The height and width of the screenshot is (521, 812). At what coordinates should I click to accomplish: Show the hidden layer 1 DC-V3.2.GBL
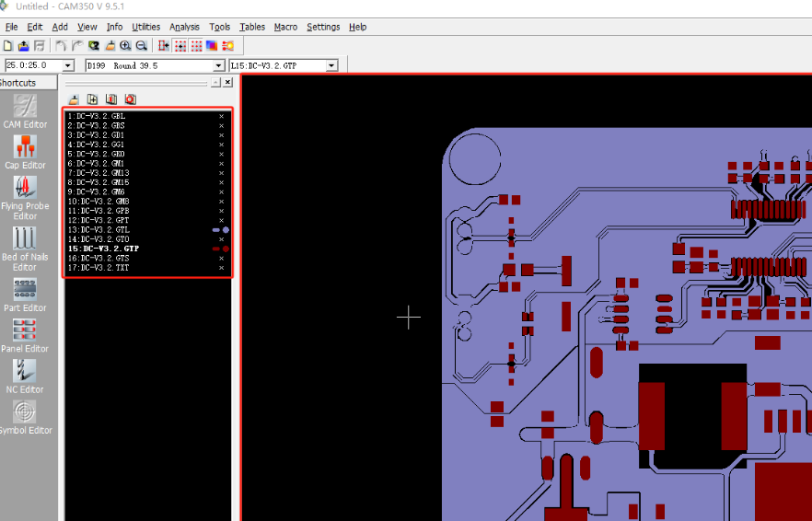click(x=221, y=116)
